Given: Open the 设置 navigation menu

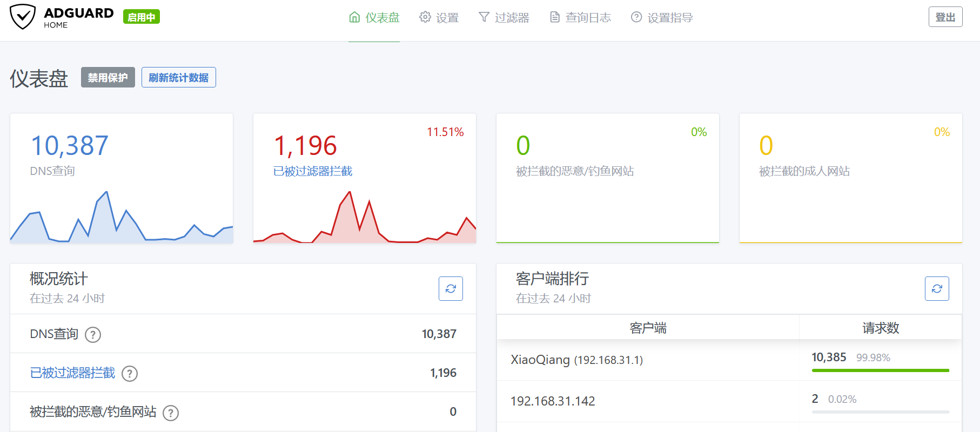Looking at the screenshot, I should point(439,17).
